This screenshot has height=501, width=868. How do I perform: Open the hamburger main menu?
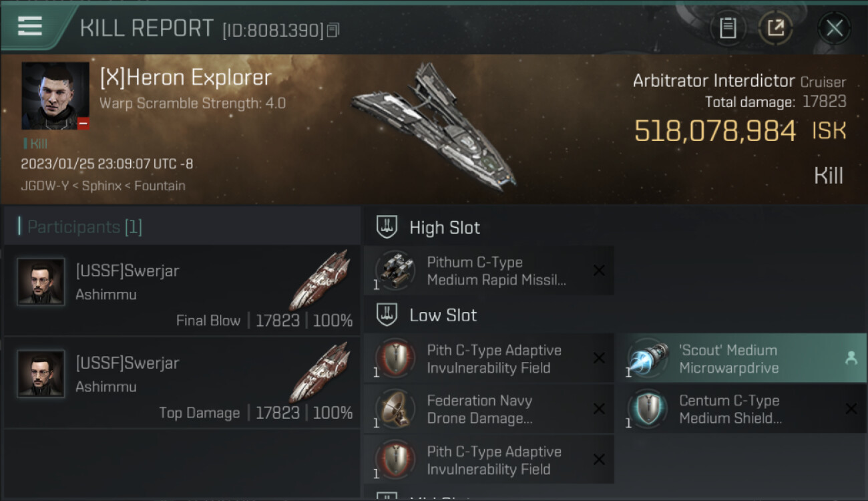click(x=30, y=27)
